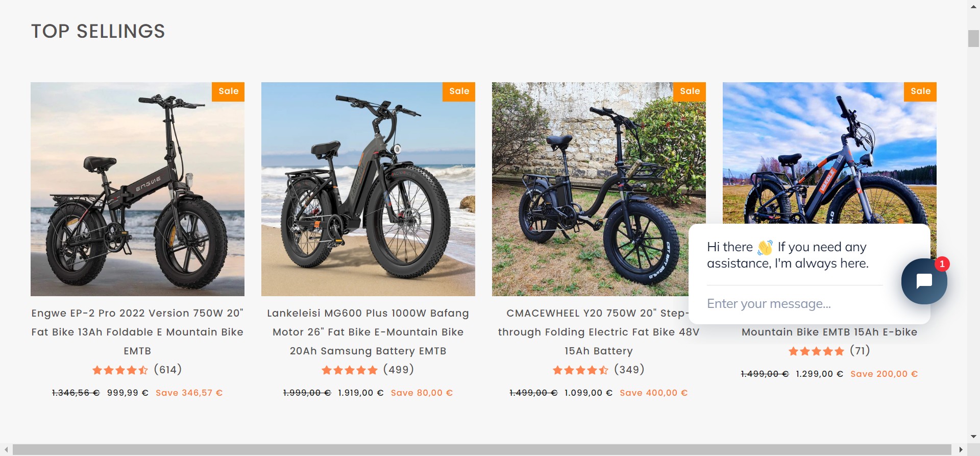The width and height of the screenshot is (980, 456).
Task: Click the vertical scrollbar up arrow
Action: pyautogui.click(x=973, y=7)
